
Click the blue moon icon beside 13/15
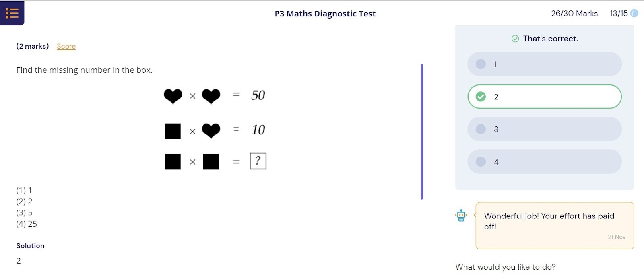point(634,13)
